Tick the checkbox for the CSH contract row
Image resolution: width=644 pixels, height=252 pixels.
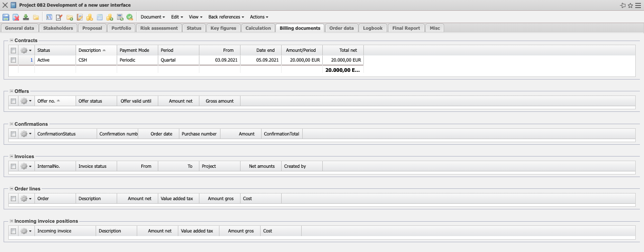click(x=13, y=60)
